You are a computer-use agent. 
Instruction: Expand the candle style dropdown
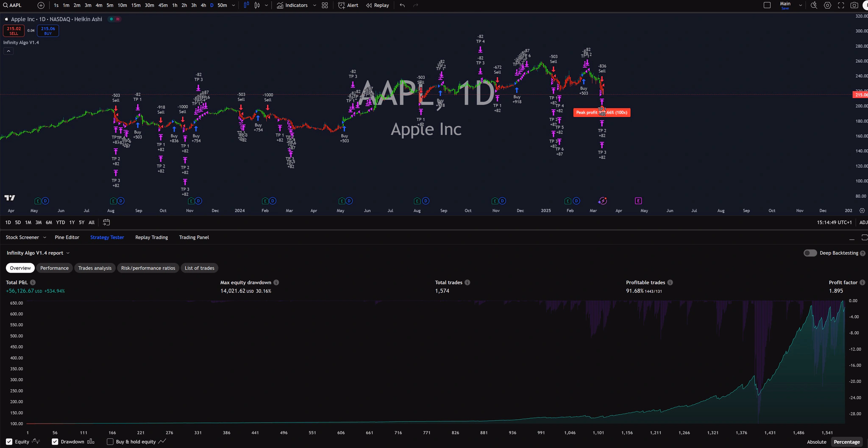266,5
